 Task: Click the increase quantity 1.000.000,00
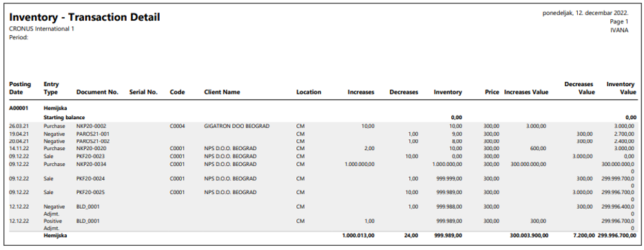coord(360,164)
